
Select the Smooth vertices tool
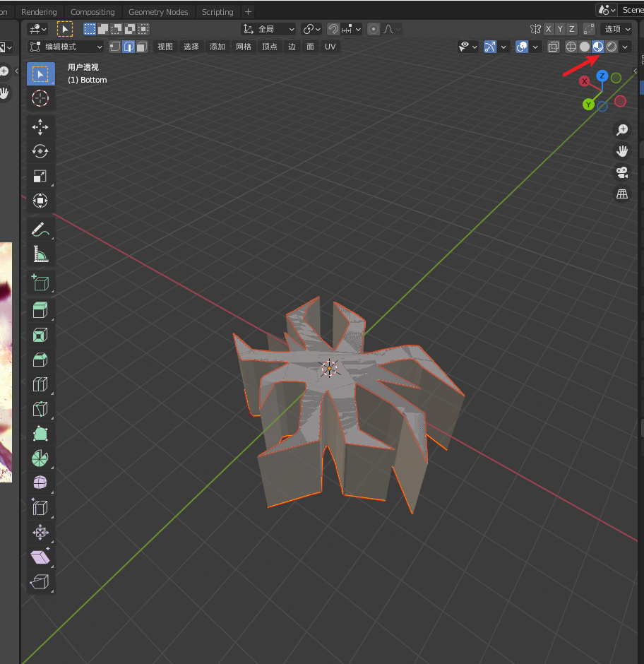pyautogui.click(x=41, y=482)
